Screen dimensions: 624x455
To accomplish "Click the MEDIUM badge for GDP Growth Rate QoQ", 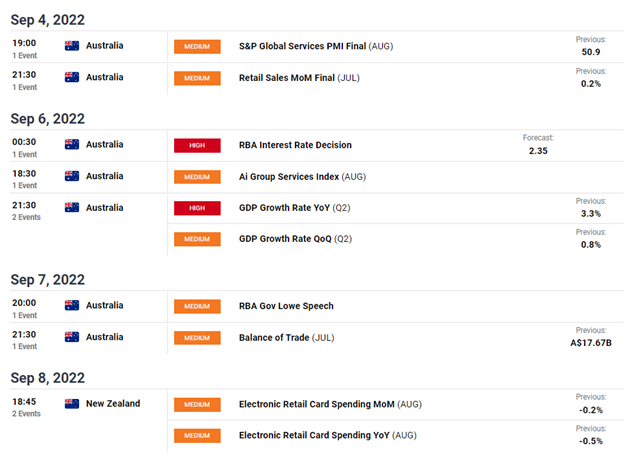I will click(197, 240).
